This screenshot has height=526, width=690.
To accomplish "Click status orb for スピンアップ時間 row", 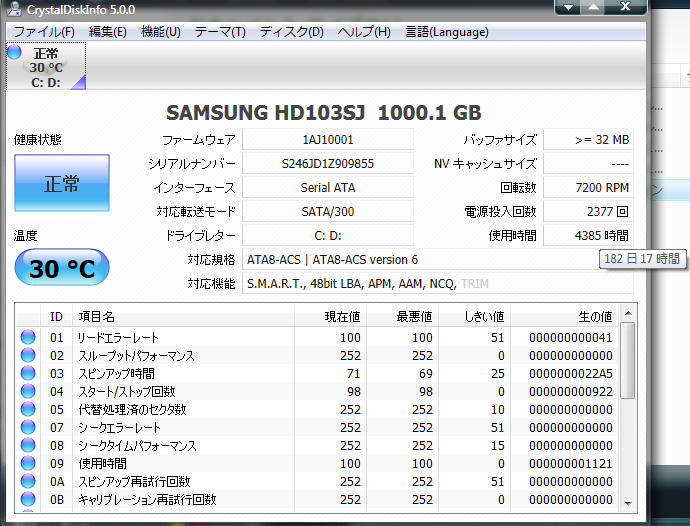I will click(x=28, y=373).
